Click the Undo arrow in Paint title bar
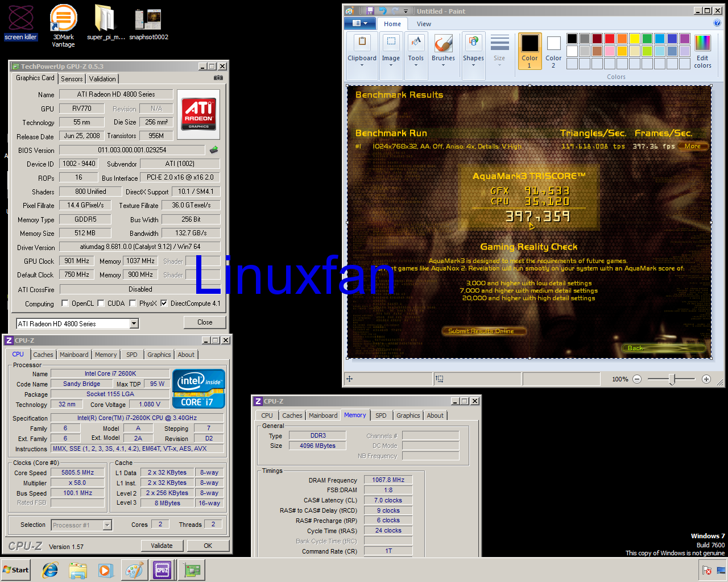 [x=382, y=11]
